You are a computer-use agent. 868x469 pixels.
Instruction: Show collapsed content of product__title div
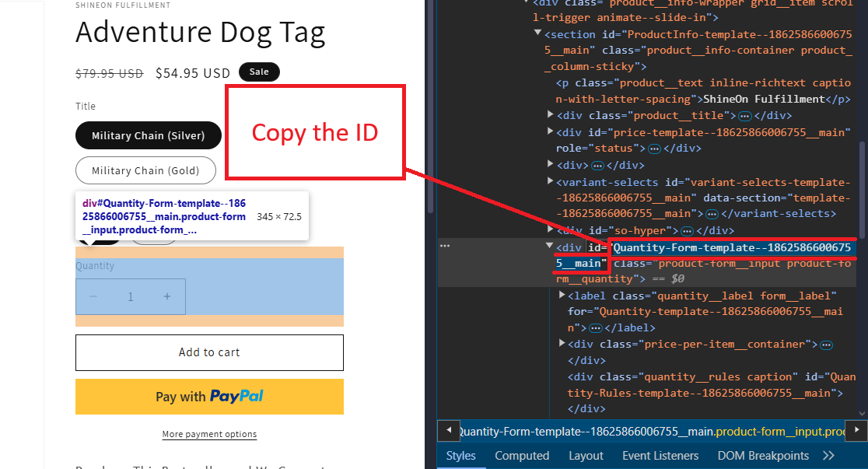click(745, 117)
